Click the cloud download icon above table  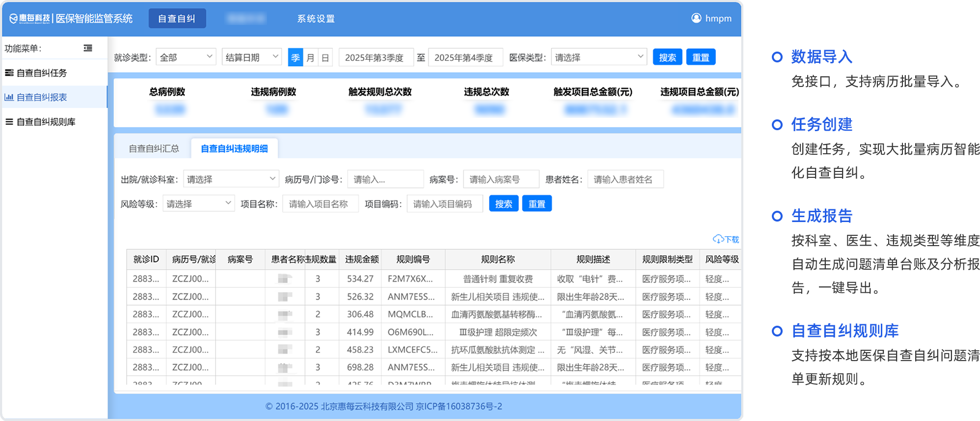(718, 239)
